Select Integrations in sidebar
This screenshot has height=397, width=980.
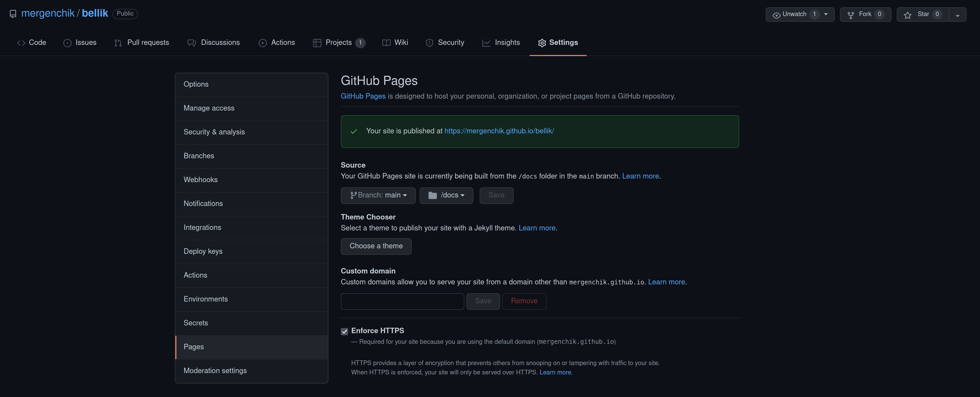click(251, 228)
